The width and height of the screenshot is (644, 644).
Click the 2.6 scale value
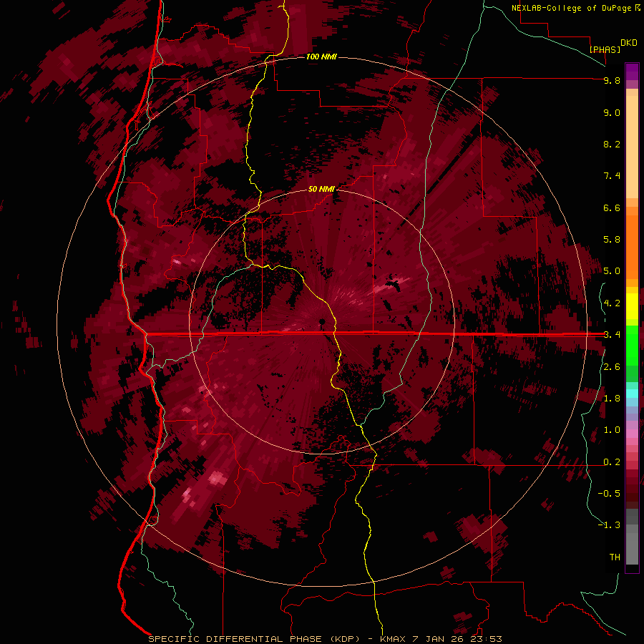[612, 367]
